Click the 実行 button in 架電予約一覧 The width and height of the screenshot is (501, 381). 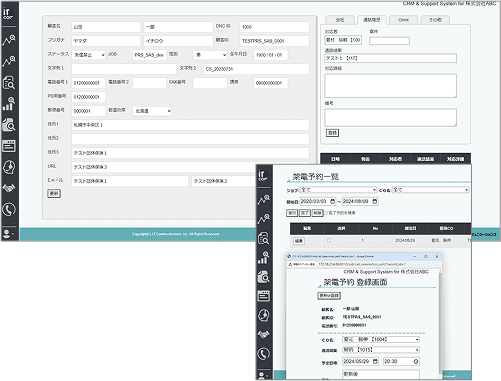292,213
